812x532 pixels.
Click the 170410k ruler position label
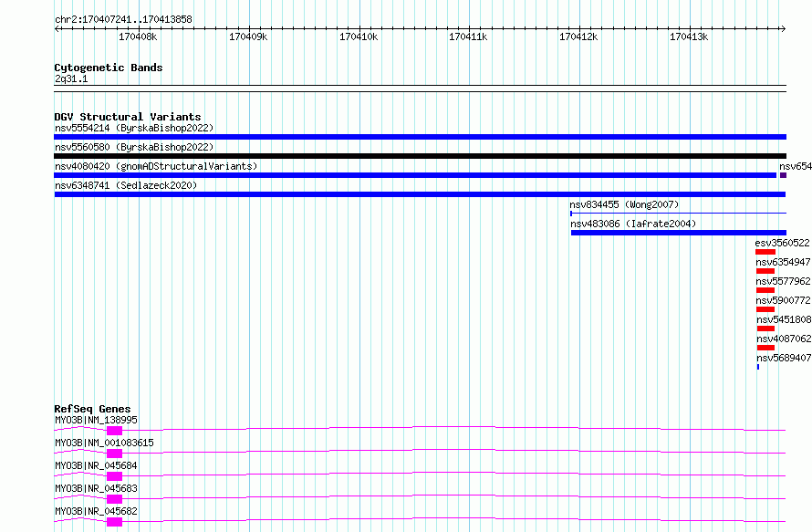click(359, 37)
